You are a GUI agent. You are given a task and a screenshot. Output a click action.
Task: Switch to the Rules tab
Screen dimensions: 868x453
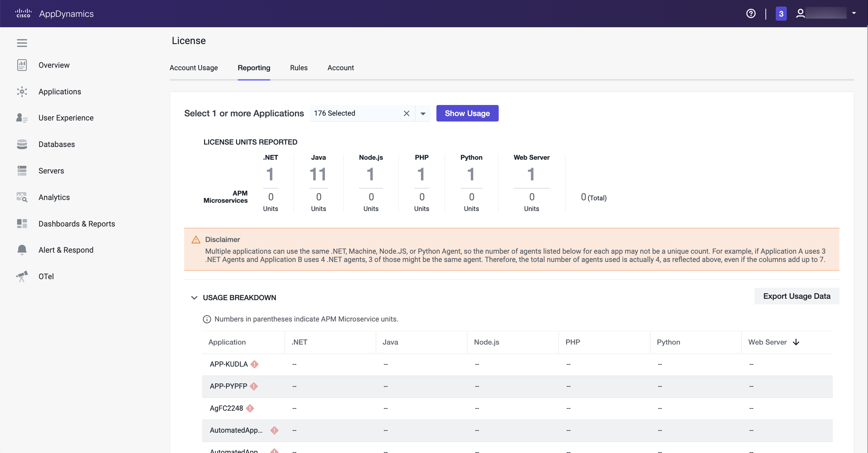pos(299,68)
